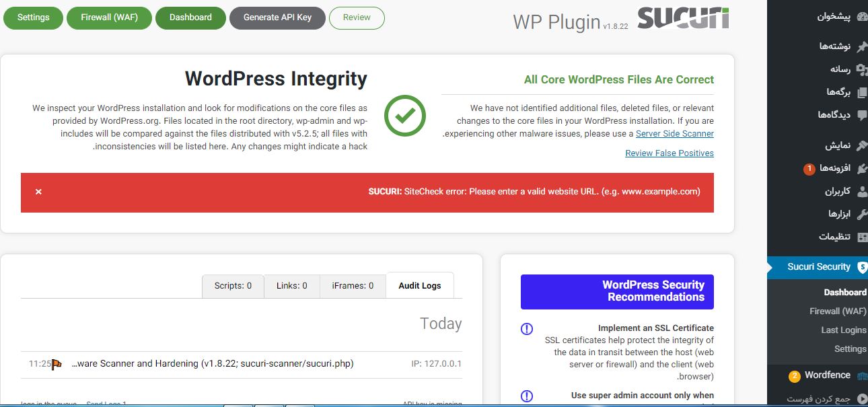This screenshot has height=407, width=868.
Task: Click the info icon beside Implement an SSL Certificate
Action: tap(527, 329)
